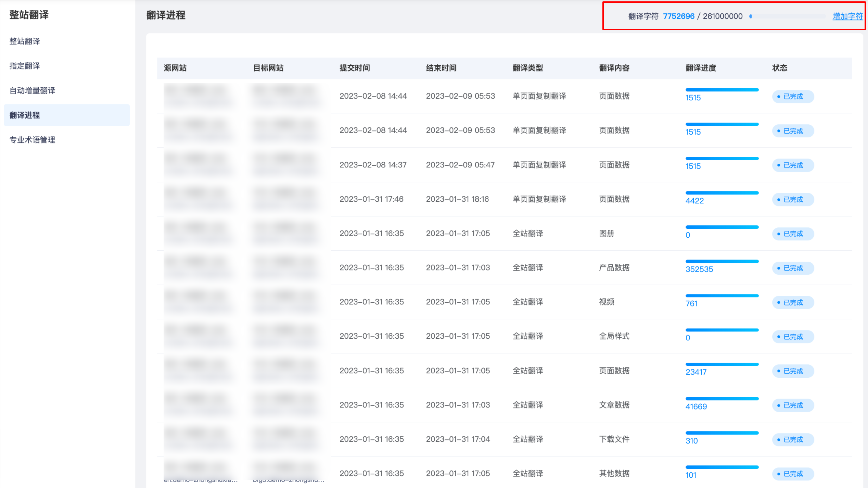The width and height of the screenshot is (868, 488).
Task: Open 专业术语管理 sidebar entry
Action: click(32, 140)
